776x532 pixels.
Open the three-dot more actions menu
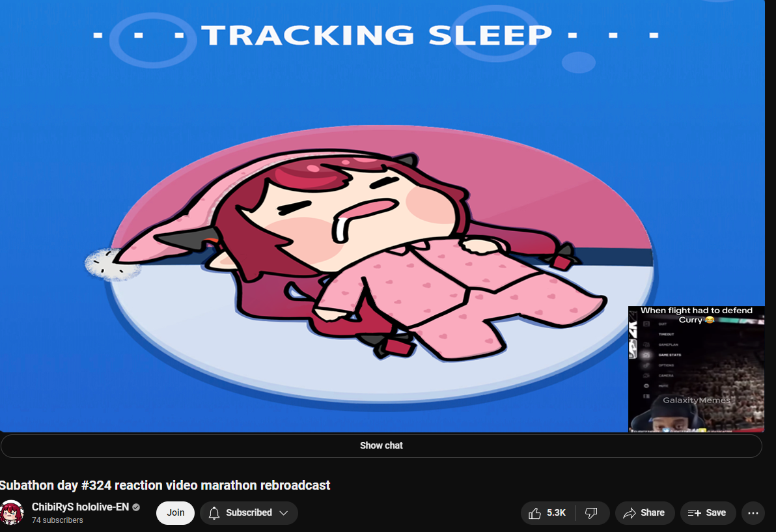click(x=753, y=513)
